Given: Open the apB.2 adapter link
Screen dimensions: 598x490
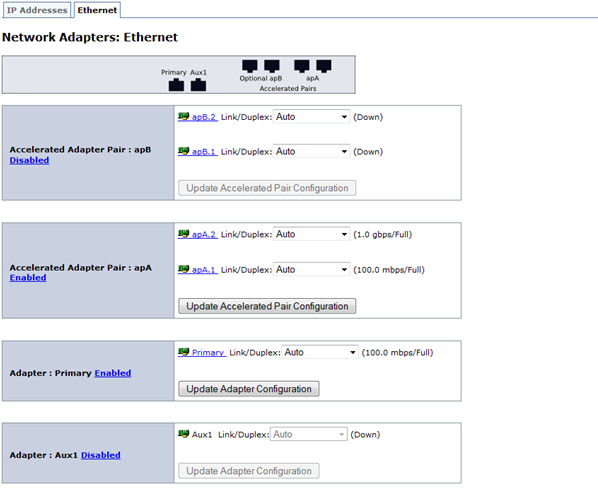Looking at the screenshot, I should click(204, 117).
